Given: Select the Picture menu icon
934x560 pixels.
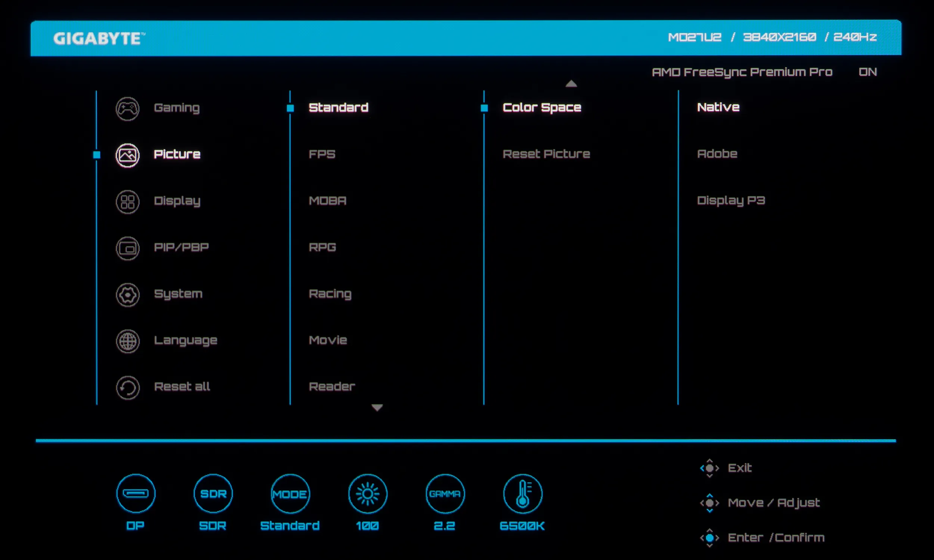Looking at the screenshot, I should click(127, 155).
